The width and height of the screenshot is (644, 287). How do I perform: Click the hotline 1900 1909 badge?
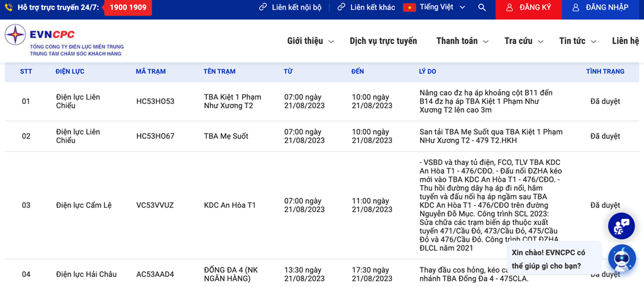(128, 8)
